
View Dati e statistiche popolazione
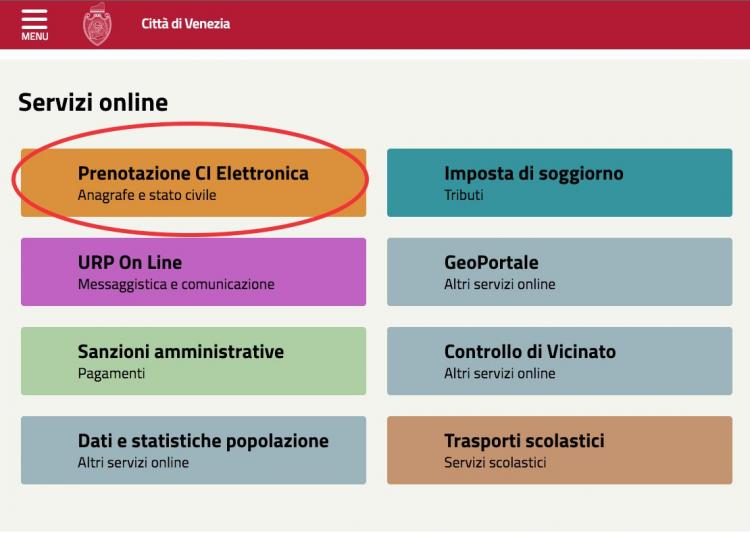(x=193, y=450)
